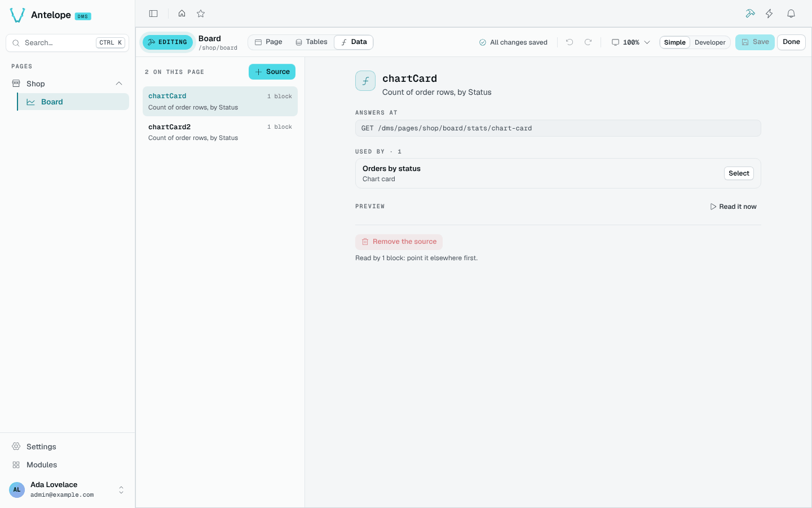Toggle the EDITING mode badge

coord(167,42)
